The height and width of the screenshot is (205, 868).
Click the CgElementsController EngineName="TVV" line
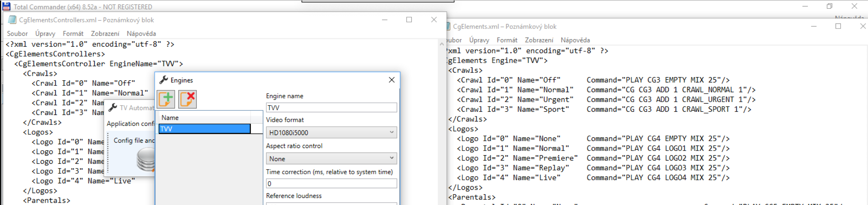pyautogui.click(x=99, y=64)
